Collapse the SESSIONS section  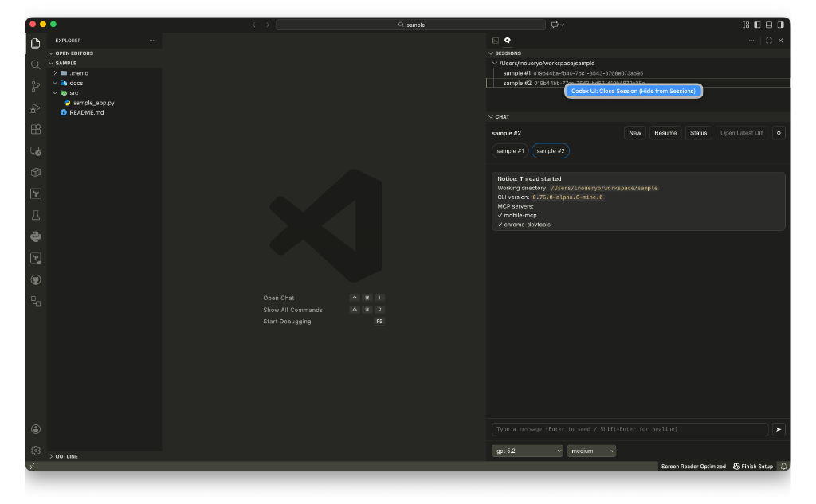507,53
